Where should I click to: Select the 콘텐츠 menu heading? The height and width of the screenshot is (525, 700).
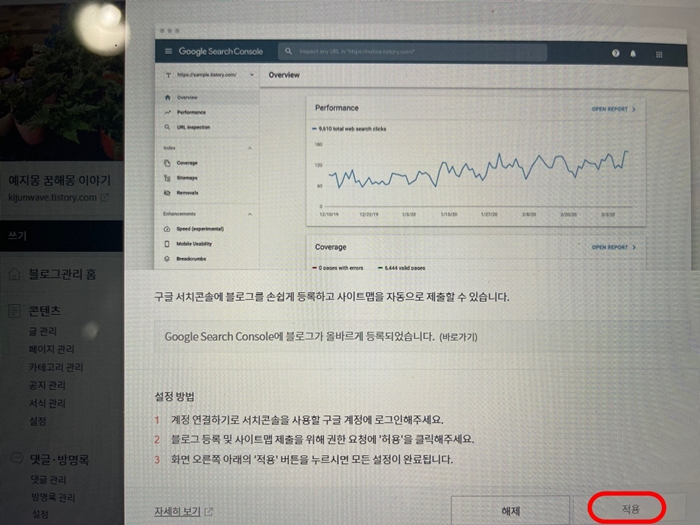pos(45,311)
